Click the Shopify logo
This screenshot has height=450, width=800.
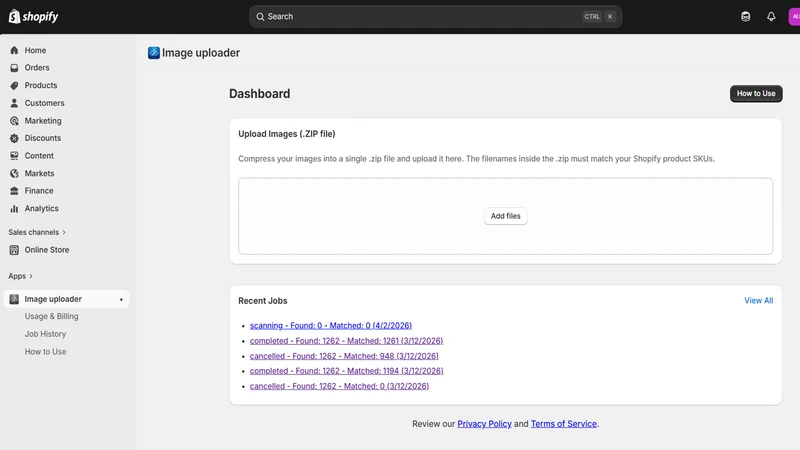click(x=33, y=16)
